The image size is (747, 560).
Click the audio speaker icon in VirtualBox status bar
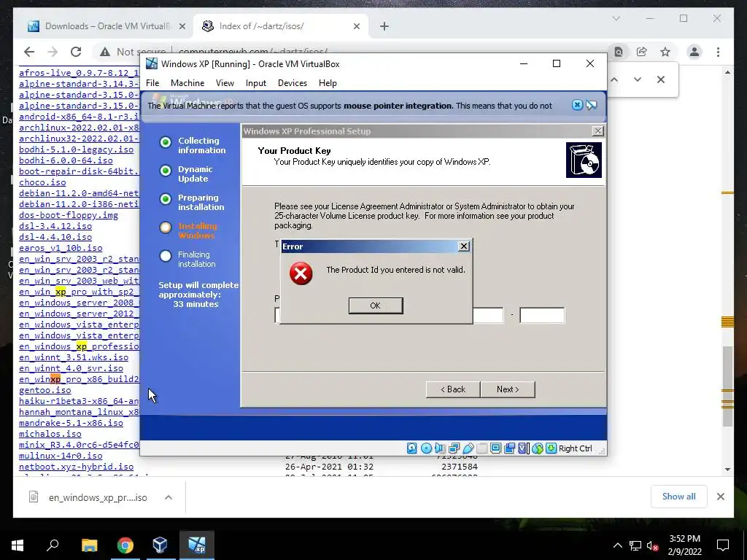(x=440, y=448)
